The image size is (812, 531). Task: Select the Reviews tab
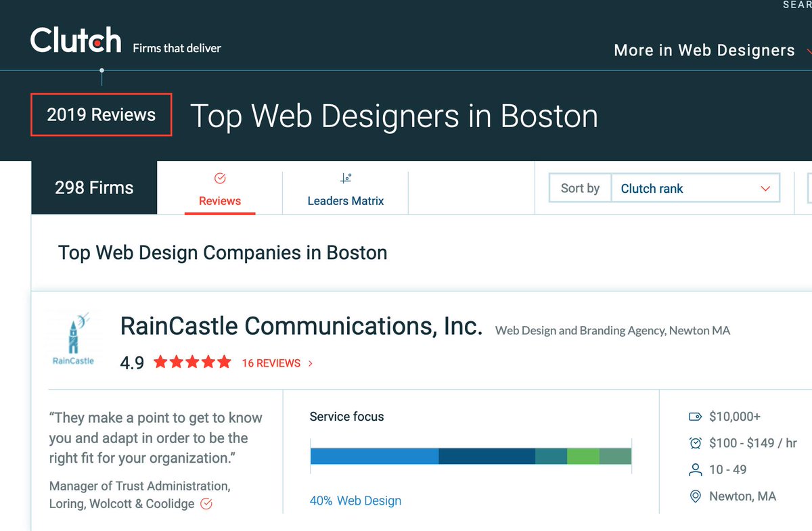coord(220,189)
